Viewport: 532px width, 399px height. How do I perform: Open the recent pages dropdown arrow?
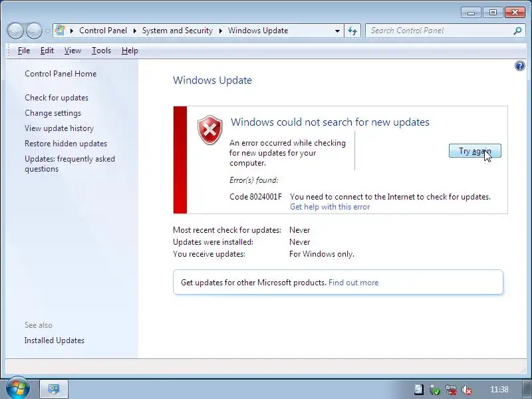pyautogui.click(x=47, y=31)
